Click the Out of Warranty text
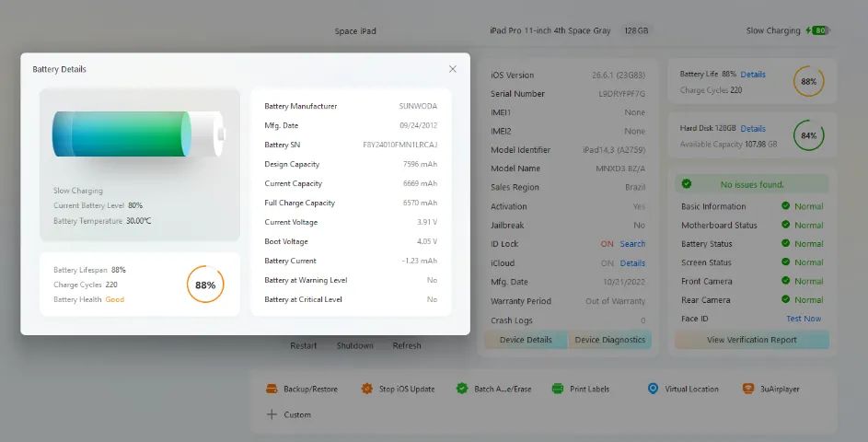 616,301
